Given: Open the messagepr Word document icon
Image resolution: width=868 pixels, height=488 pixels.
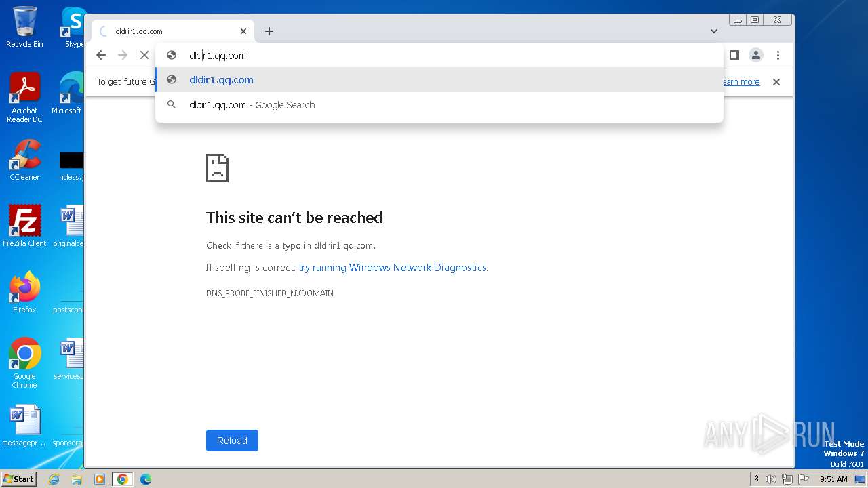Looking at the screenshot, I should click(x=24, y=426).
